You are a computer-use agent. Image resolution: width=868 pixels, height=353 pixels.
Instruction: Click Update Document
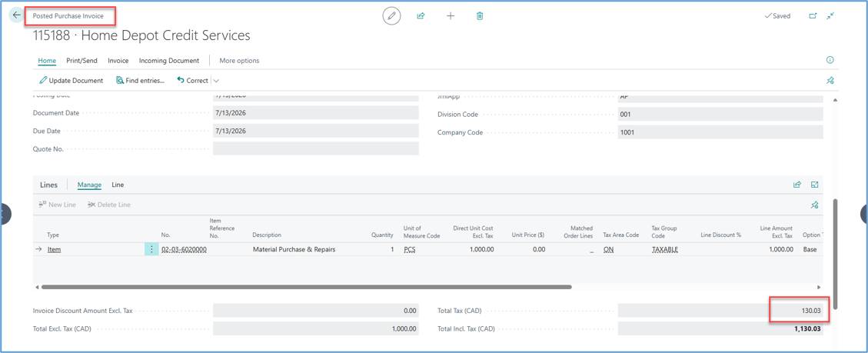pos(72,80)
